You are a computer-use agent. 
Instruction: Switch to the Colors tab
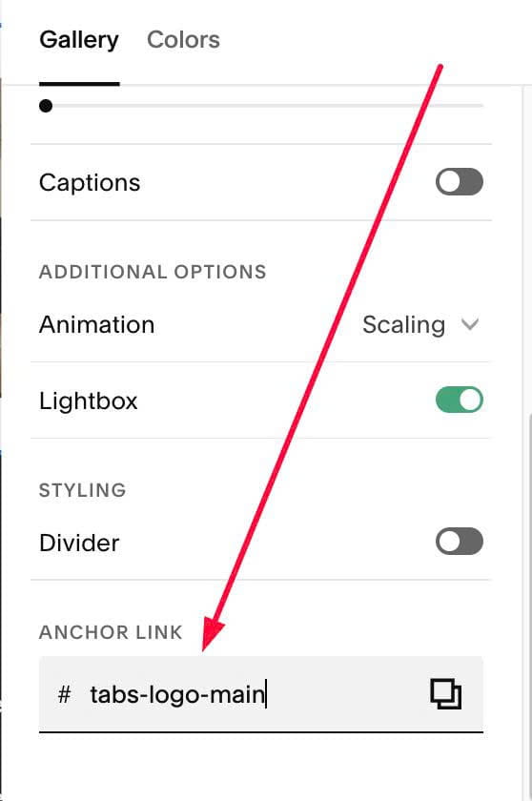coord(183,40)
